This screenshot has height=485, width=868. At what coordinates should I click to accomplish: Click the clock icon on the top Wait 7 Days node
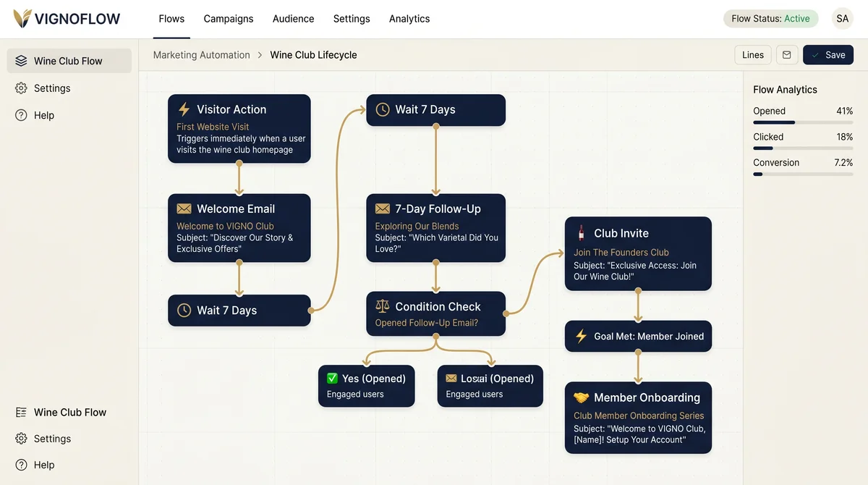coord(383,109)
